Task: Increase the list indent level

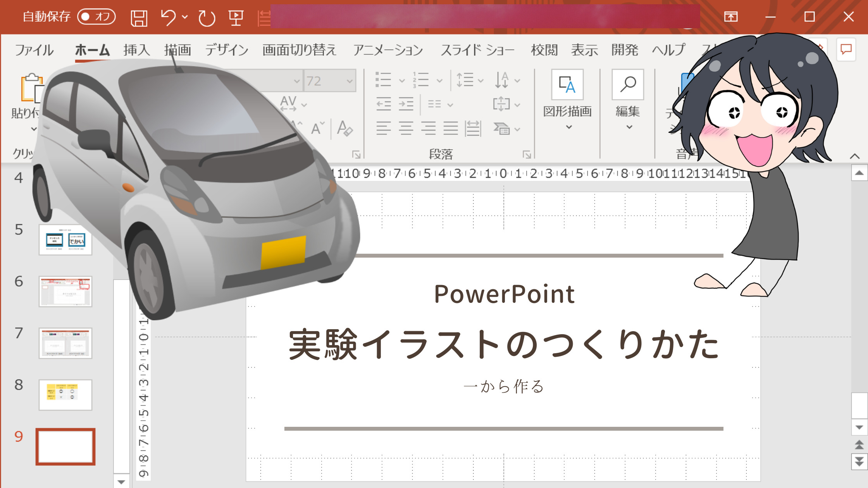Action: 406,104
